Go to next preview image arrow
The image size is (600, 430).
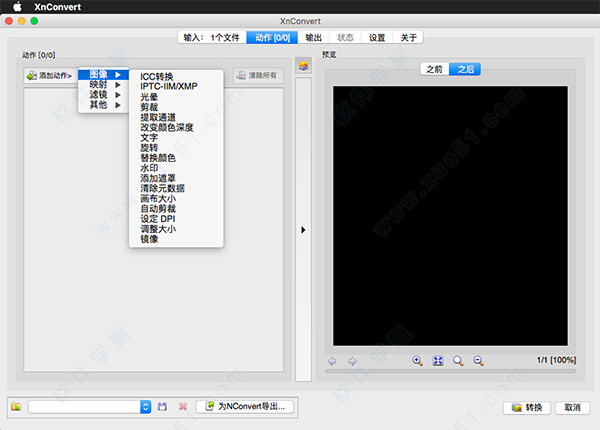(352, 361)
